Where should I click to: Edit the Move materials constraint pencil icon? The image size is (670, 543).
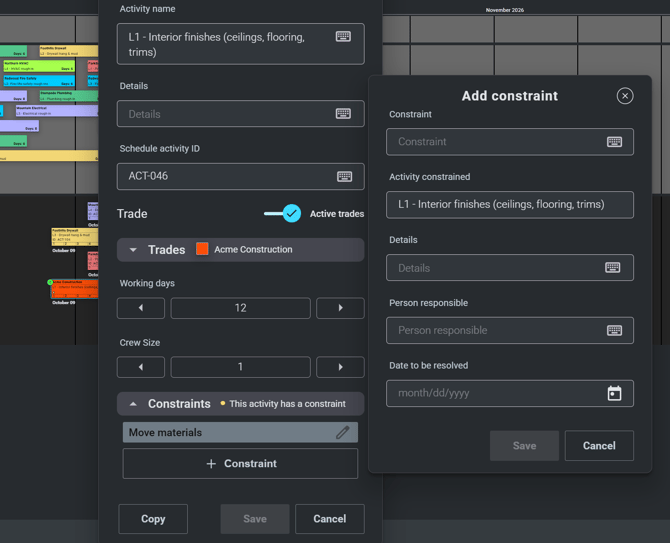[x=343, y=432]
